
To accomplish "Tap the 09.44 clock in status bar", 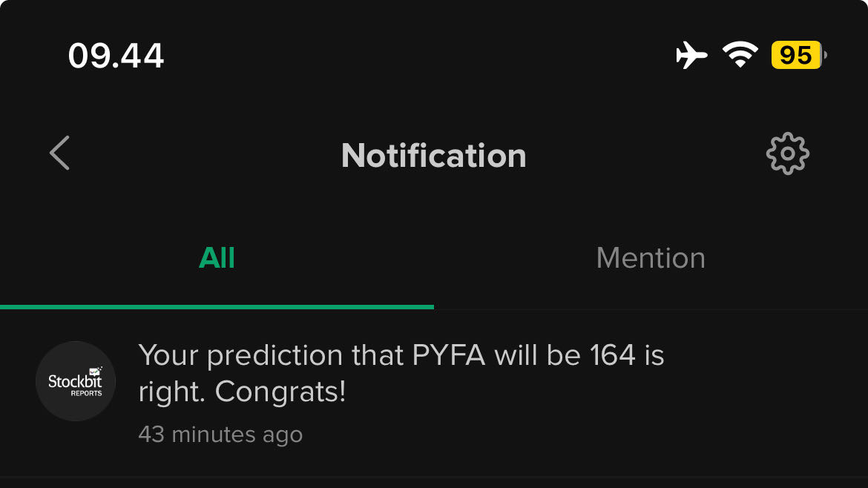I will pos(116,56).
